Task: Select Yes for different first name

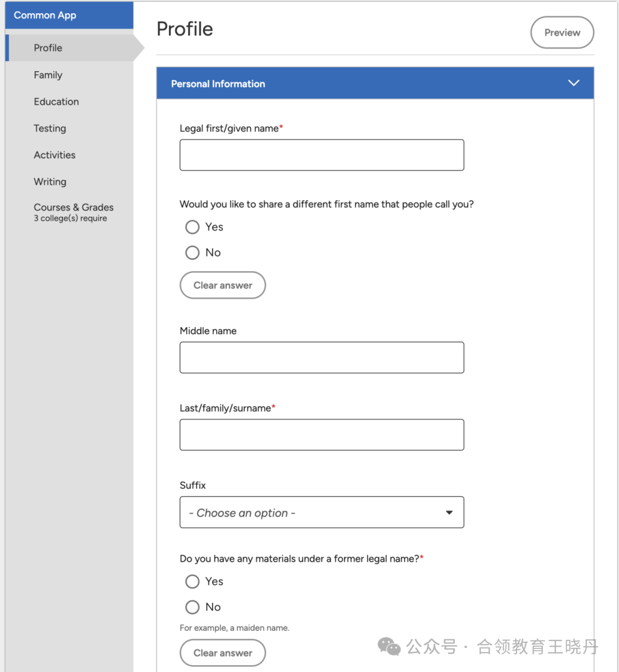Action: click(193, 226)
